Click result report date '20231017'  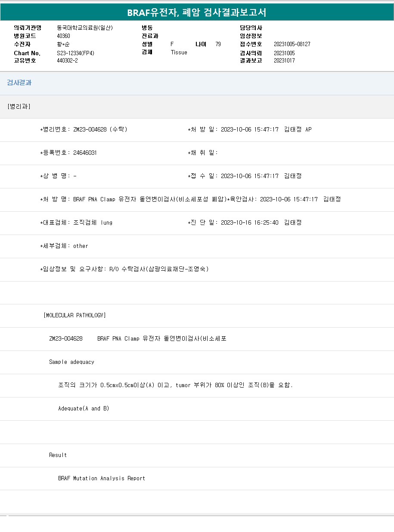pyautogui.click(x=284, y=60)
